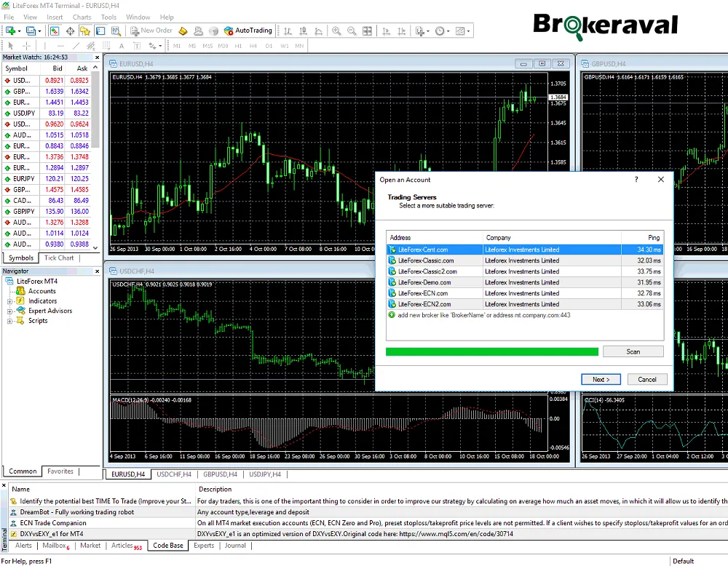Switch chart to candlesticks icon
The width and height of the screenshot is (728, 566).
click(304, 31)
